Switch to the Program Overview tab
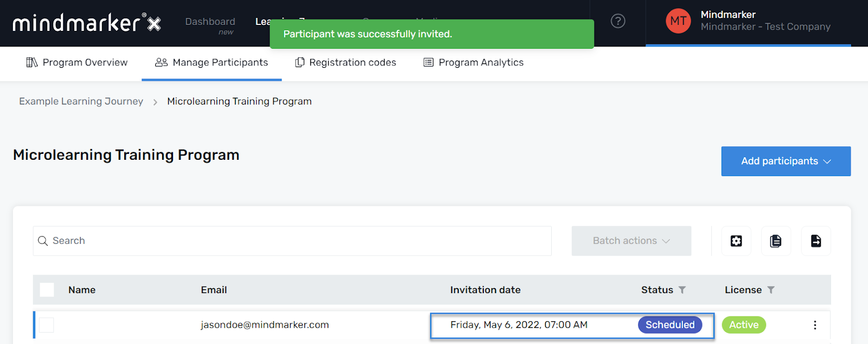Viewport: 868px width, 344px height. point(77,63)
